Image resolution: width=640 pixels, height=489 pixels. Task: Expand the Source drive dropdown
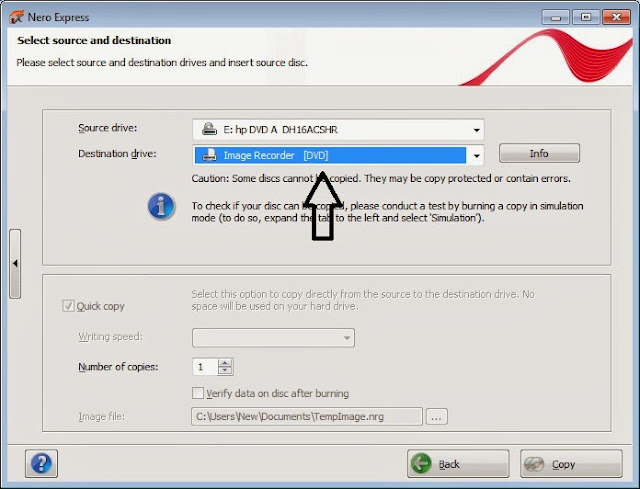476,130
